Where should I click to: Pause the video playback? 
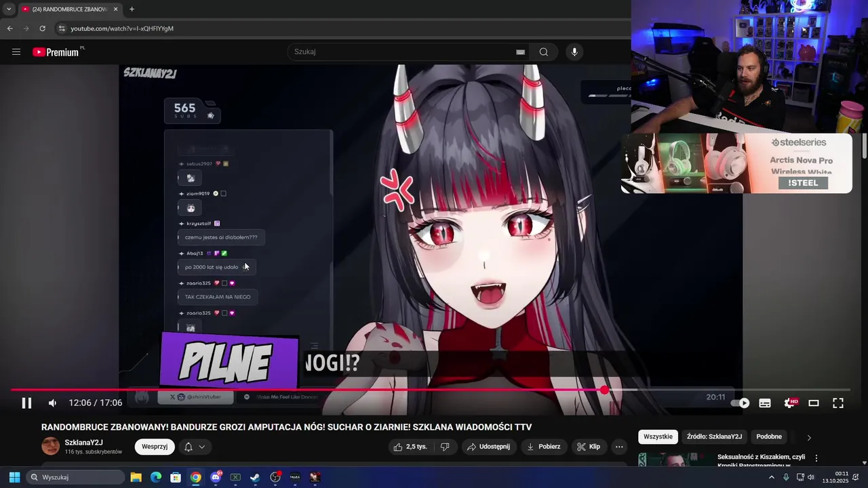coord(26,403)
